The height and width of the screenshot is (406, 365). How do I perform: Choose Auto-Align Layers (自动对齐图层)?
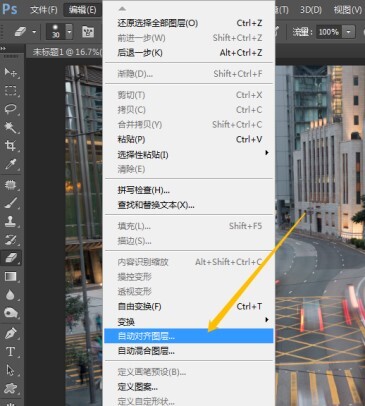[189, 336]
